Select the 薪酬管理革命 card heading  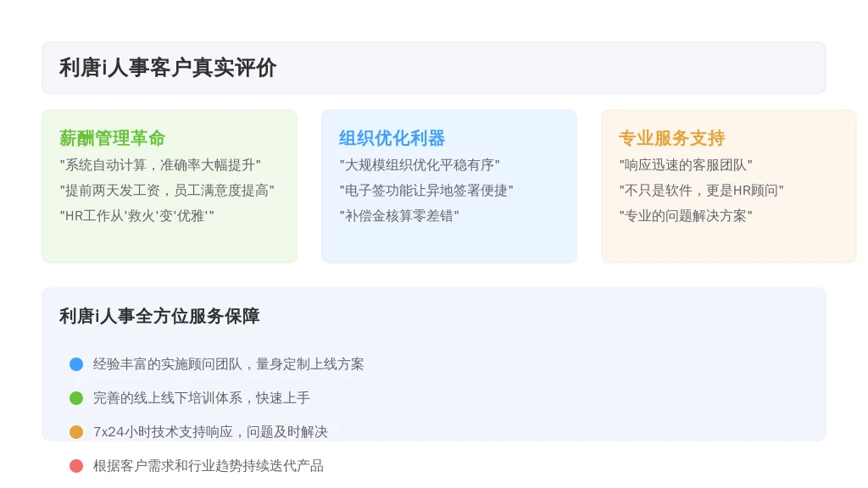coord(113,138)
